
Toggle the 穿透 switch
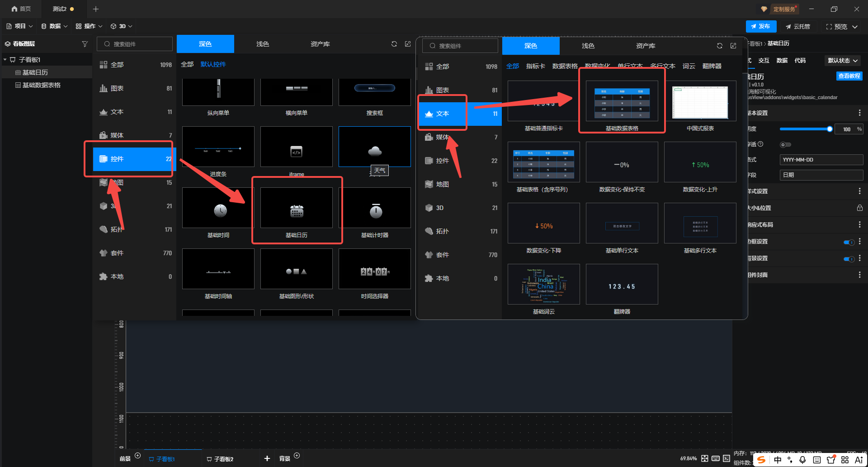coord(786,145)
